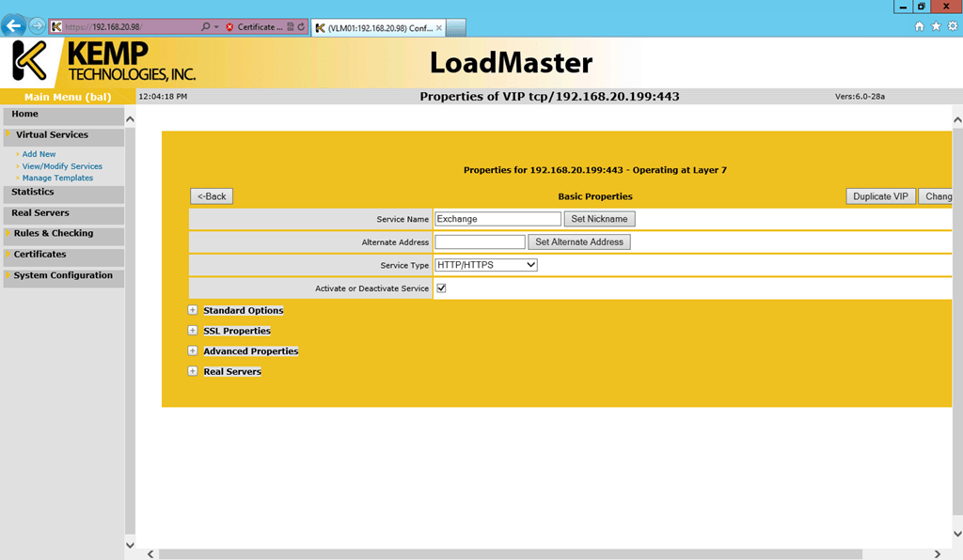The image size is (963, 560).
Task: Open the address bar dropdown arrow
Action: (216, 27)
